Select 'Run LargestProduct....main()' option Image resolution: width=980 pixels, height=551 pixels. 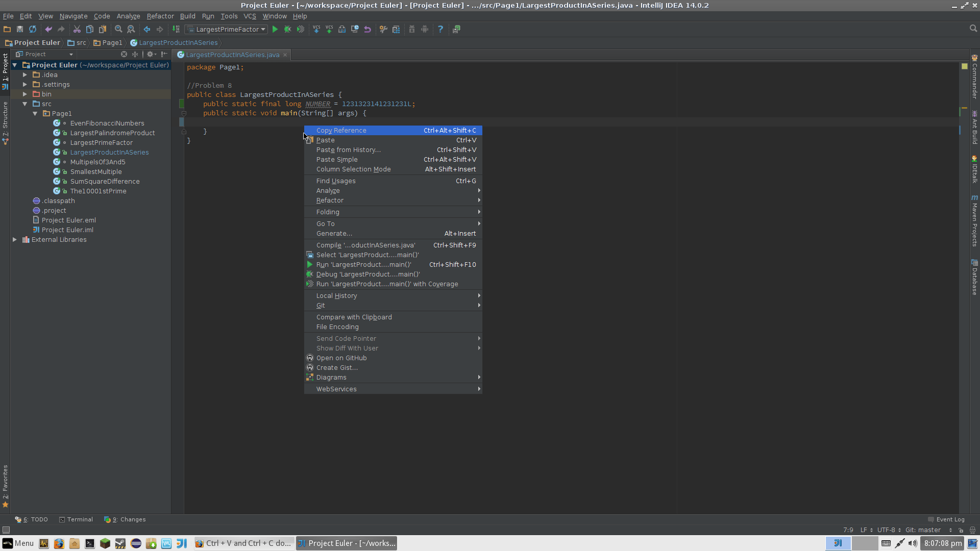point(363,264)
